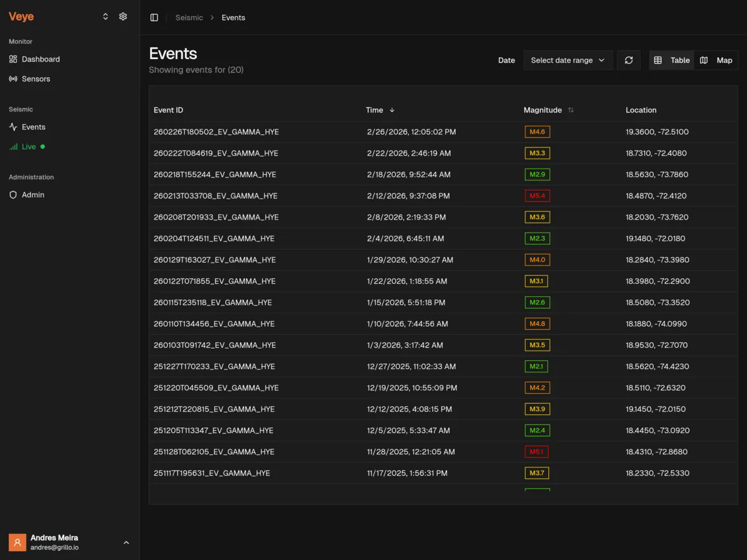
Task: Click the M5.4 red magnitude badge
Action: (537, 195)
